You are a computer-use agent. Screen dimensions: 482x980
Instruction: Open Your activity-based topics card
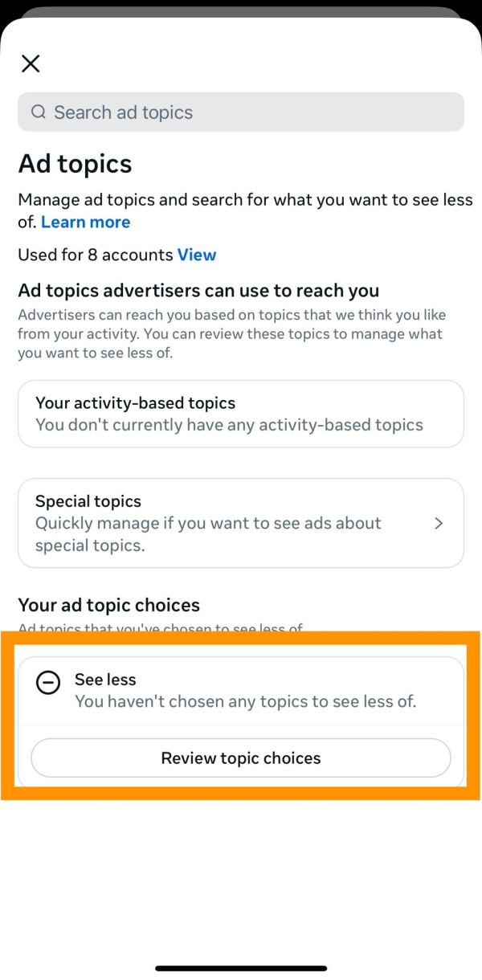(241, 414)
